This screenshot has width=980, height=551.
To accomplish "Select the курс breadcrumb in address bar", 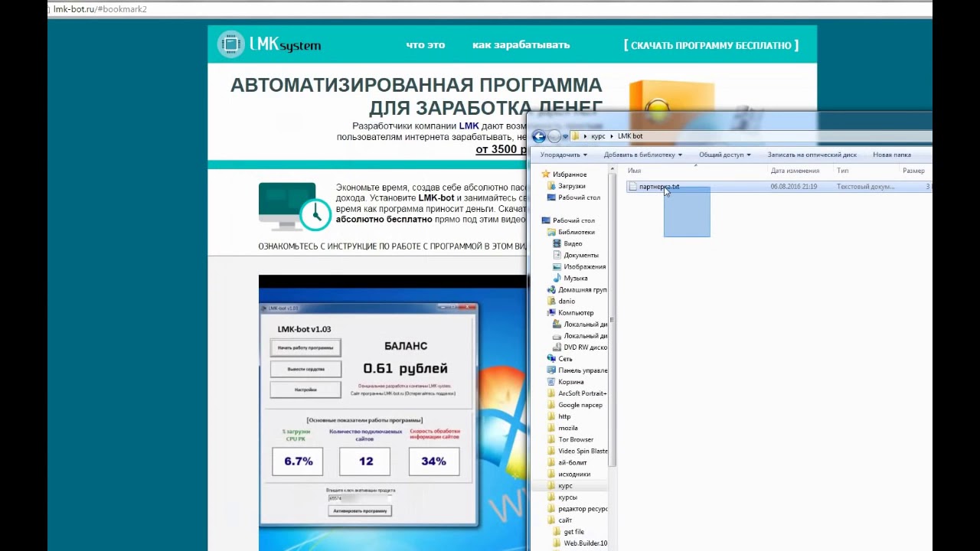I will point(598,136).
